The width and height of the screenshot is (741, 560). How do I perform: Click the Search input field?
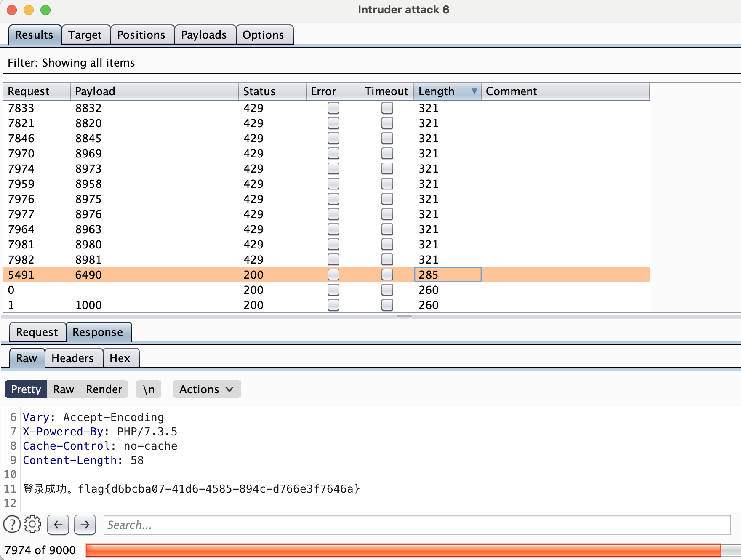417,525
